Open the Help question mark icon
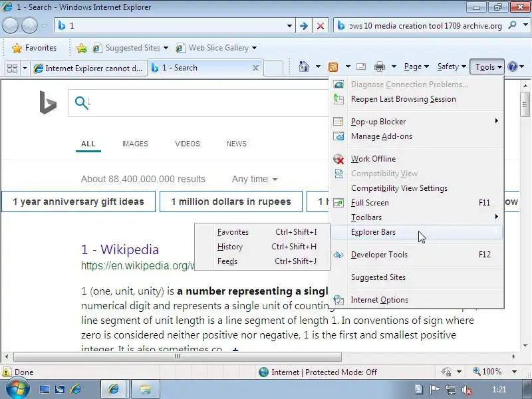The image size is (532, 399). click(x=513, y=67)
